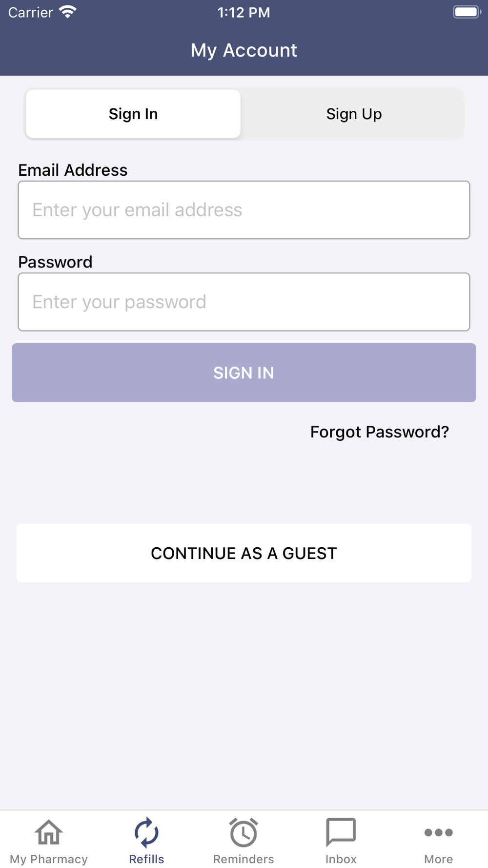Image resolution: width=488 pixels, height=868 pixels.
Task: Open the Inbox message bubble icon
Action: [341, 832]
